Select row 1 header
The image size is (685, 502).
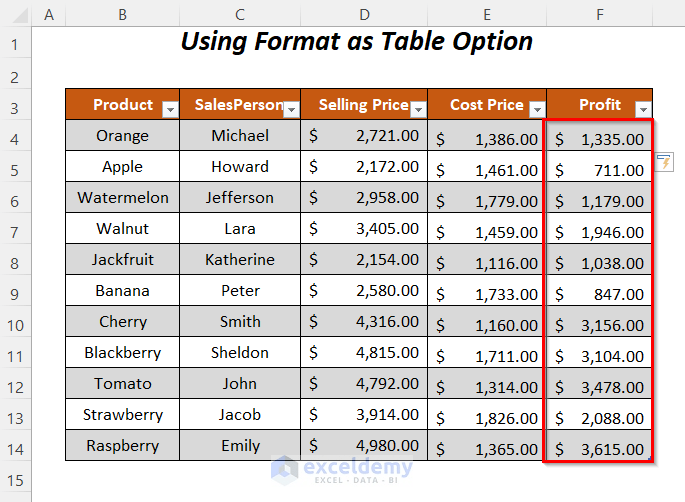(x=15, y=44)
